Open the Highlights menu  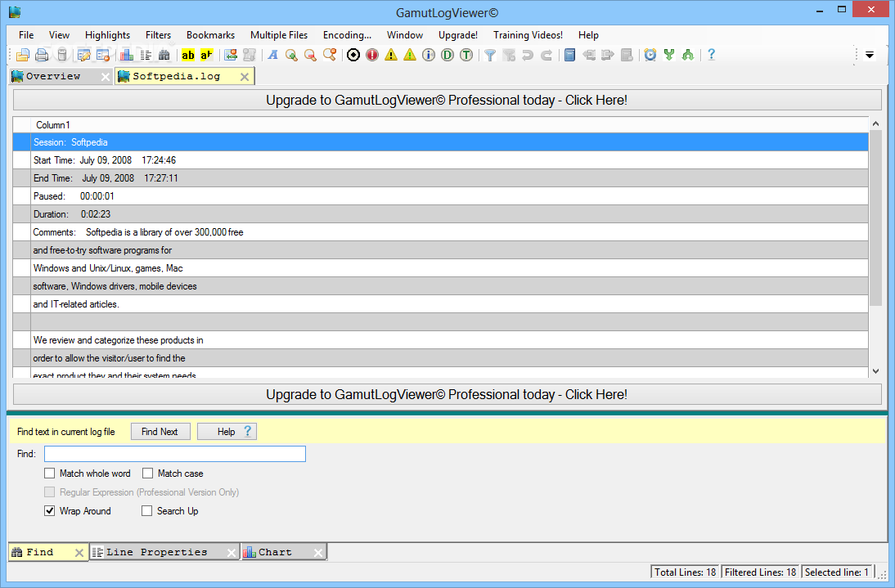107,35
